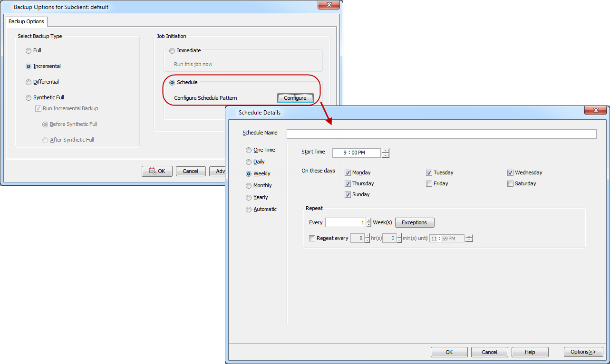The width and height of the screenshot is (610, 364).
Task: Cancel the Schedule Details dialog
Action: [x=489, y=352]
